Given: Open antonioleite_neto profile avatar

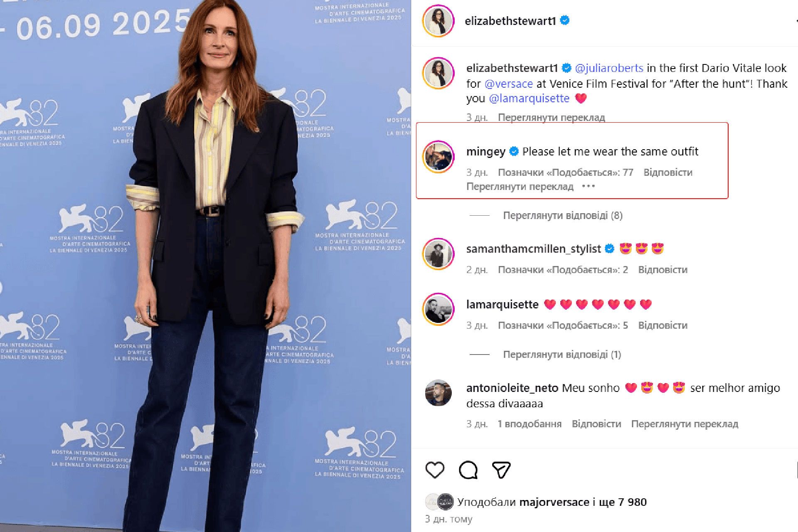Looking at the screenshot, I should (x=438, y=393).
